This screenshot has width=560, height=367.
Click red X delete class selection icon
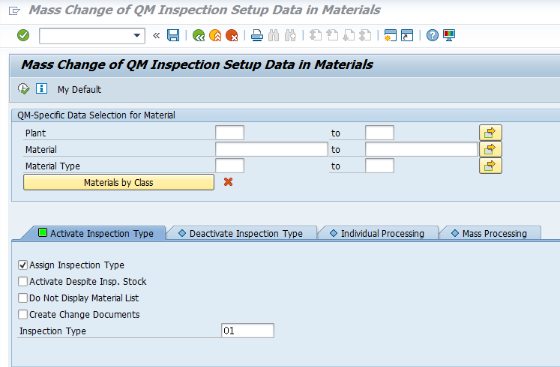pyautogui.click(x=228, y=182)
